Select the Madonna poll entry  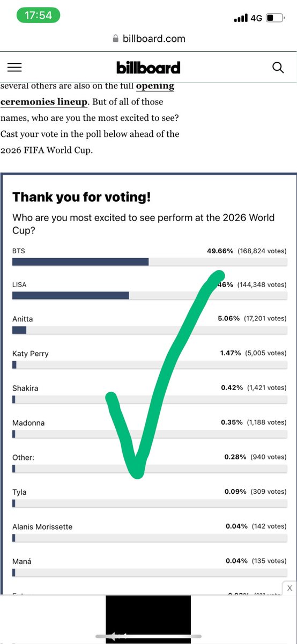point(150,428)
